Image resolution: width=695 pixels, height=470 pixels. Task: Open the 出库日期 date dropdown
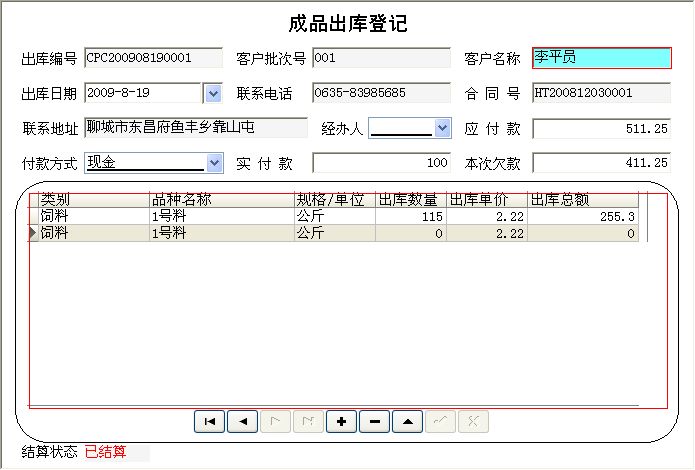(x=212, y=94)
